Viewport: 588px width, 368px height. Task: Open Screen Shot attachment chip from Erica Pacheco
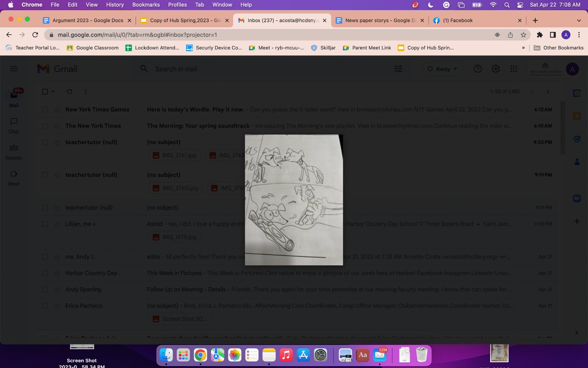click(x=180, y=319)
